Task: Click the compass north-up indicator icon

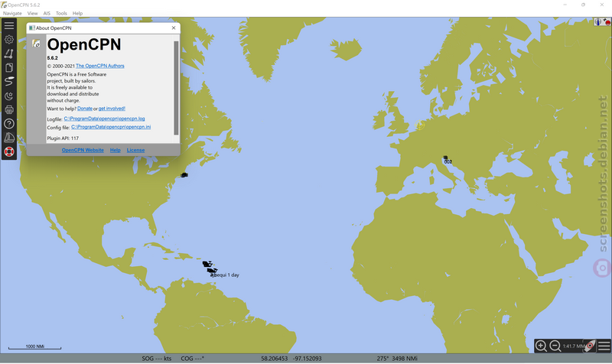Action: (x=597, y=22)
